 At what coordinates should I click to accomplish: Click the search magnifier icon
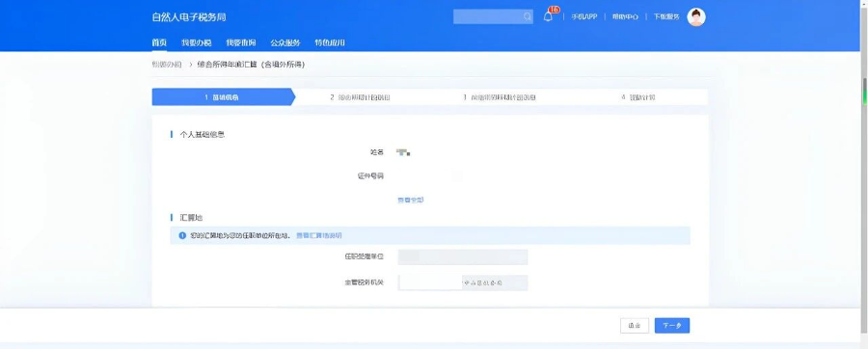point(527,17)
